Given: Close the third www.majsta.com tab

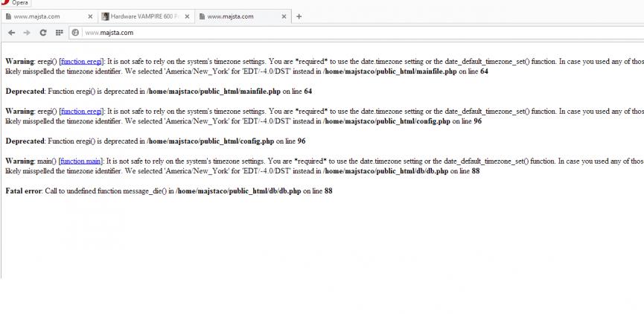Looking at the screenshot, I should coord(284,16).
